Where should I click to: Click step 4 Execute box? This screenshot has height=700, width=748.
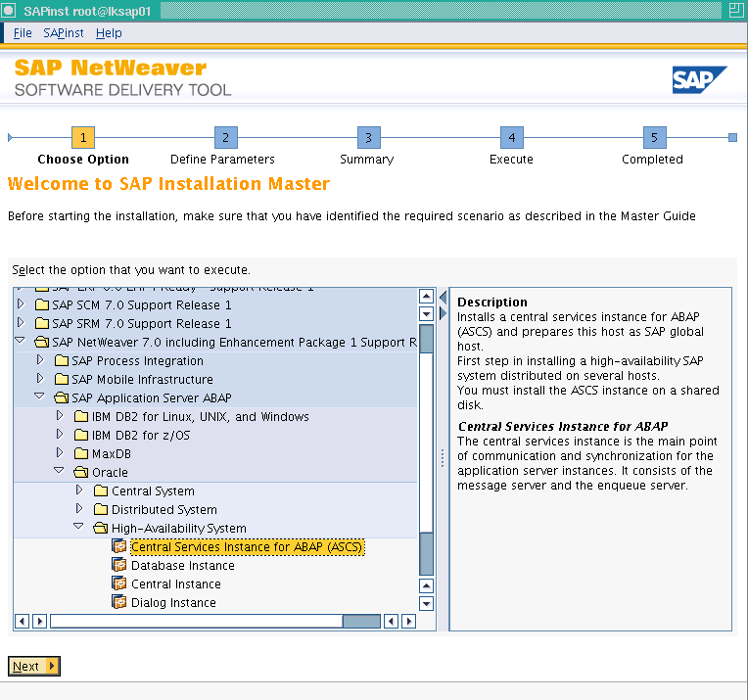511,137
